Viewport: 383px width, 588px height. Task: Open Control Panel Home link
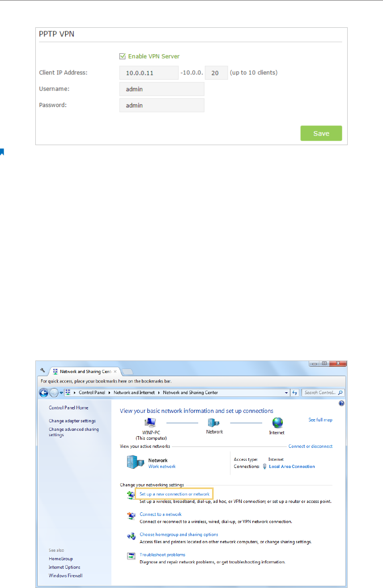click(x=68, y=408)
